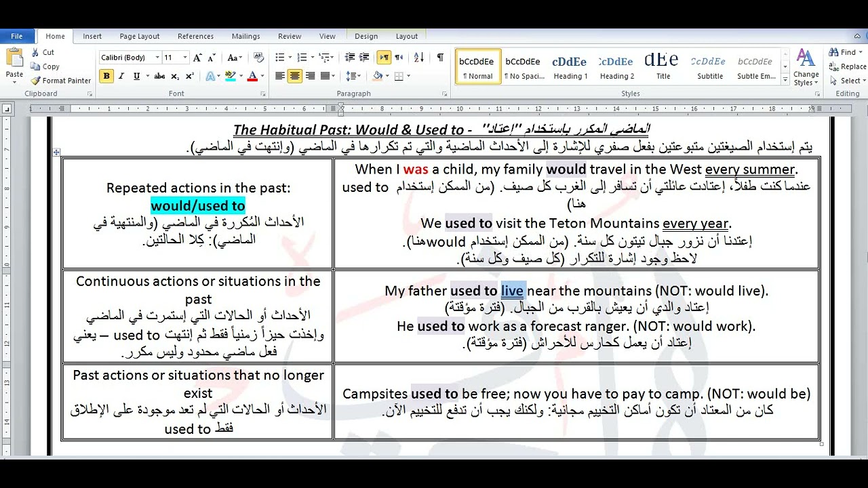Decrease paragraph indent
The image size is (868, 488).
tap(350, 58)
